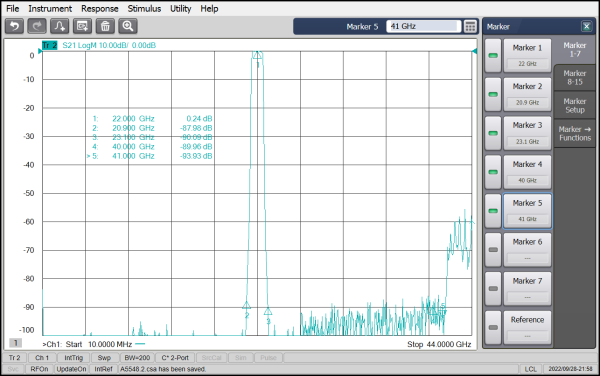The image size is (600, 376).
Task: Open the Help menu
Action: (209, 8)
